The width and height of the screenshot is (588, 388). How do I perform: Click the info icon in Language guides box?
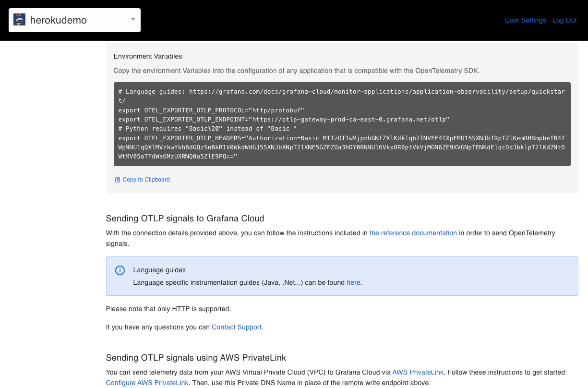pyautogui.click(x=120, y=270)
